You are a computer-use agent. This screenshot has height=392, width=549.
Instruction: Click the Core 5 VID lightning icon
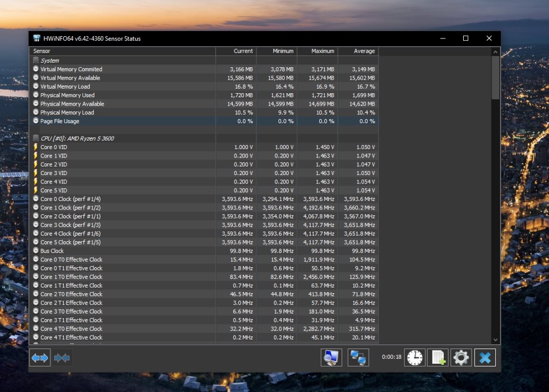pos(36,190)
